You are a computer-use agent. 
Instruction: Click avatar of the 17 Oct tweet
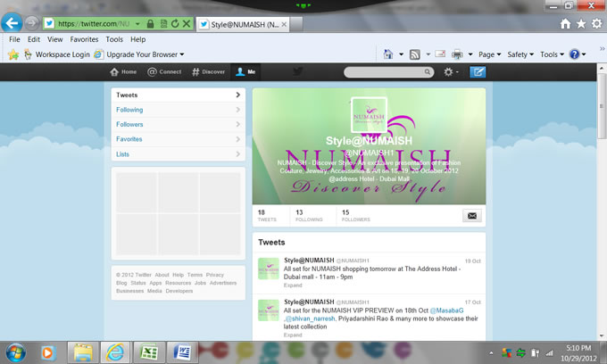(x=269, y=310)
